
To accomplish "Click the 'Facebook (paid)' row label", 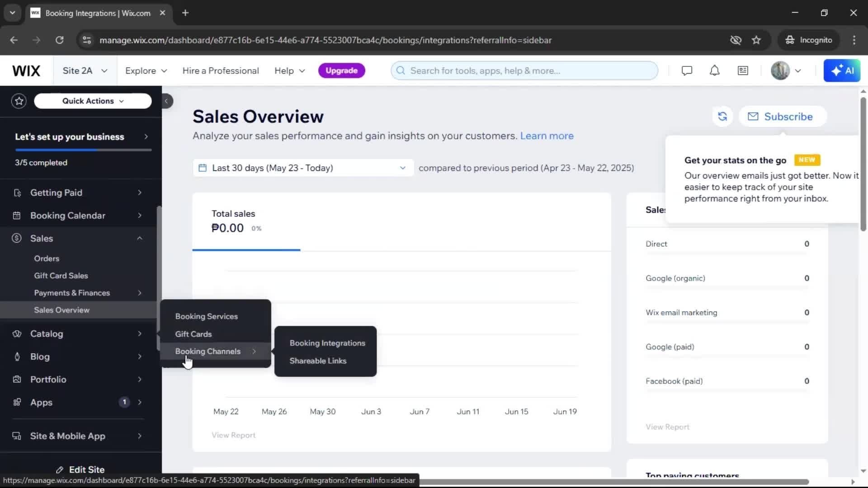I will [x=674, y=381].
